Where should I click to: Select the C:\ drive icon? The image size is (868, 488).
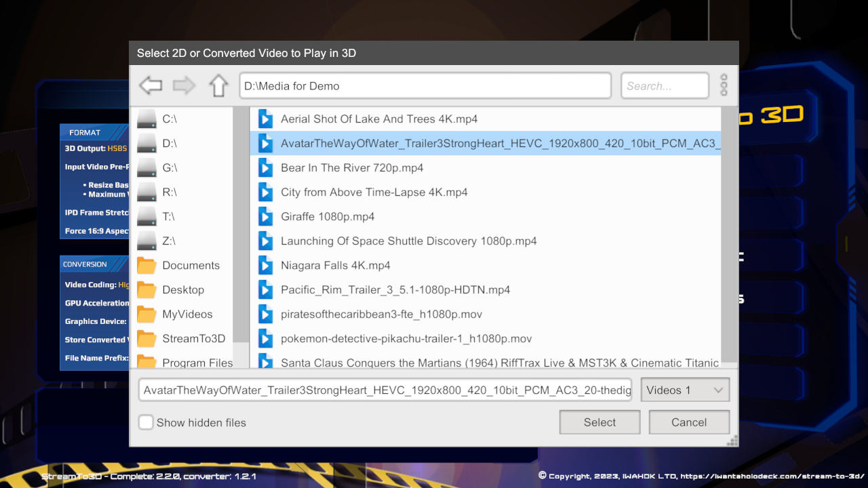pyautogui.click(x=146, y=119)
